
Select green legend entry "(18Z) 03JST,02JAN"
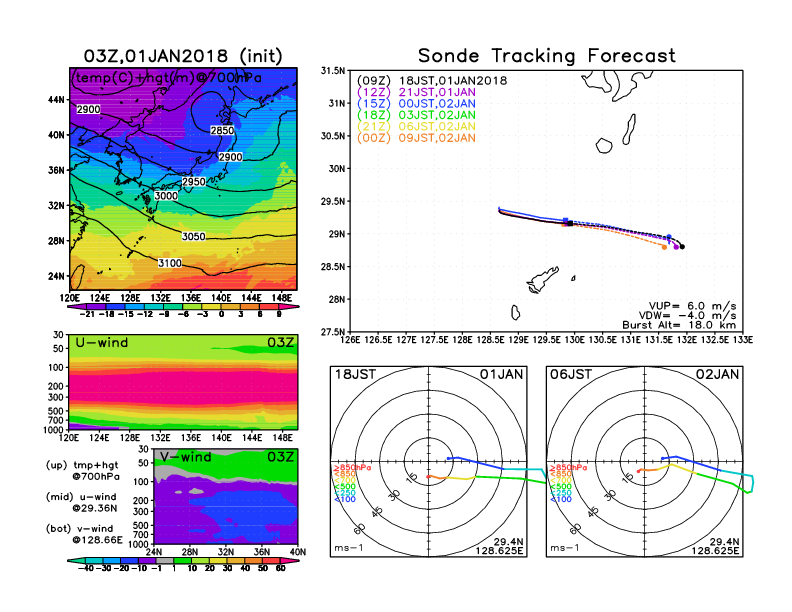pos(416,115)
